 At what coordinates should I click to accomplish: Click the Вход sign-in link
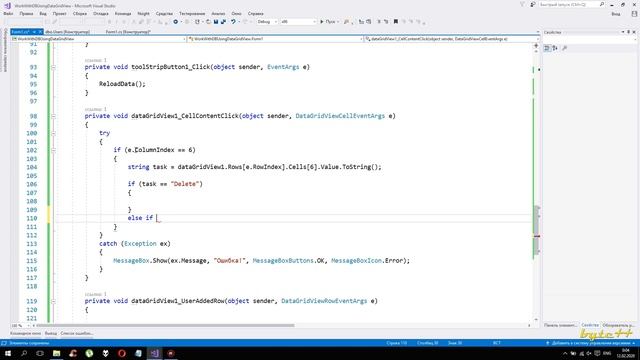click(x=616, y=14)
